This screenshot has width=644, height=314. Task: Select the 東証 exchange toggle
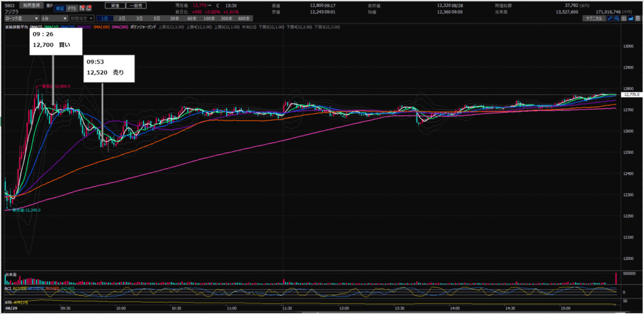tap(60, 8)
